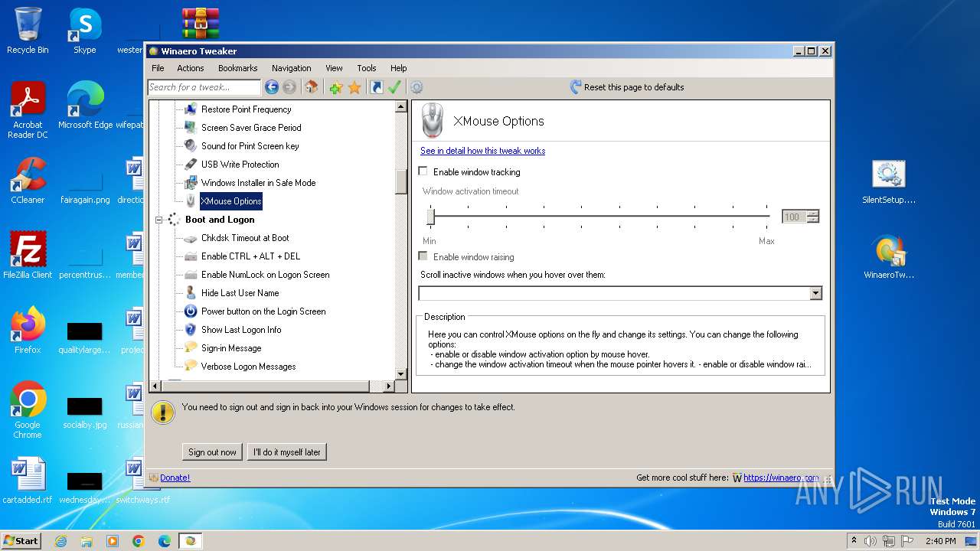Screen dimensions: 980x551
Task: Click the greyed-out forward navigation arrow
Action: pos(289,87)
